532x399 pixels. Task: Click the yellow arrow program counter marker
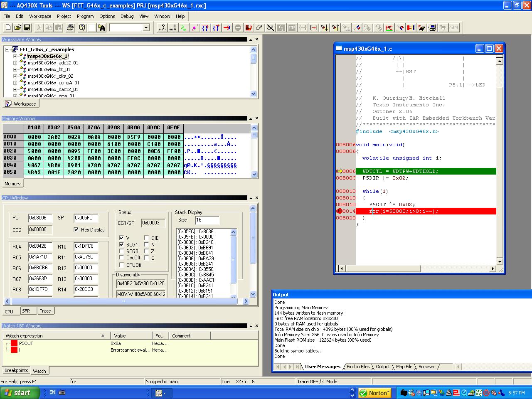coord(339,171)
